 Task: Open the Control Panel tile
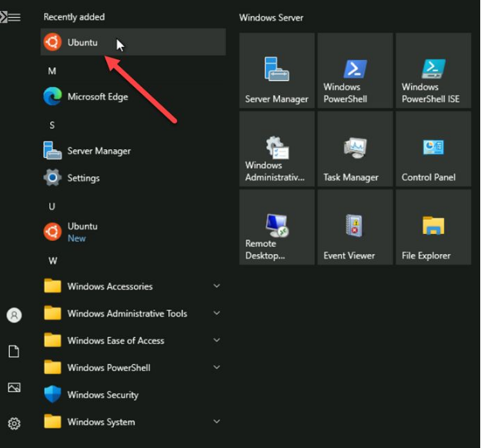(433, 149)
